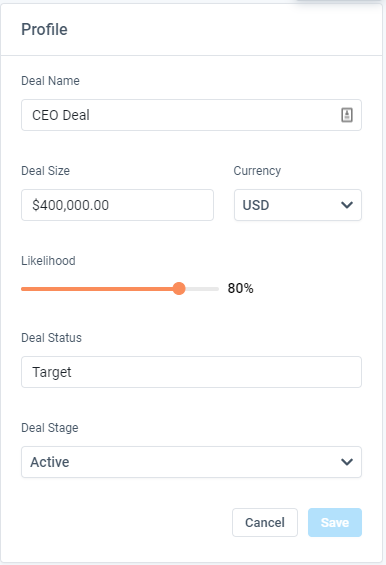This screenshot has width=386, height=565.
Task: Open the USD currency dropdown
Action: point(298,205)
